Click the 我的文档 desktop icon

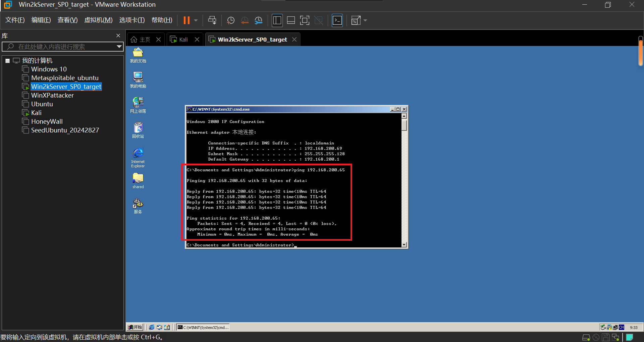point(138,55)
